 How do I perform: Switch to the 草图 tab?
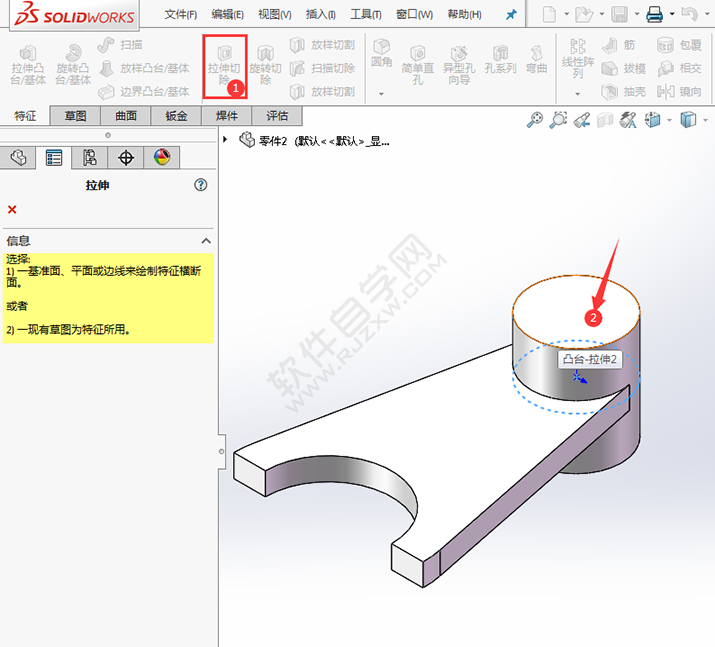click(x=75, y=116)
